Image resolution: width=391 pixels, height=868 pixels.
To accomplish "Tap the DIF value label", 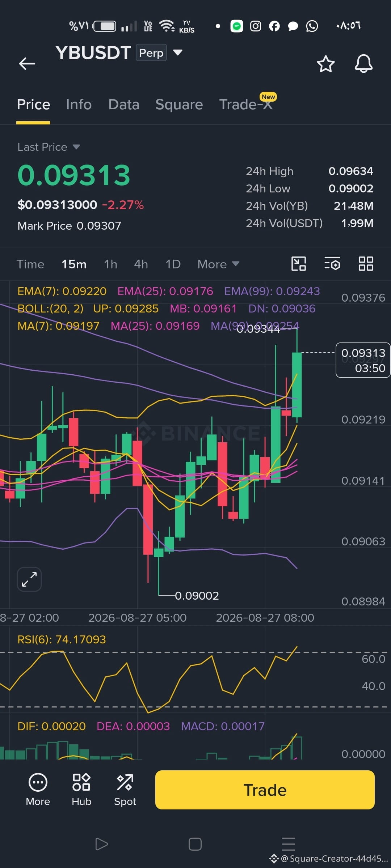I will 51,727.
